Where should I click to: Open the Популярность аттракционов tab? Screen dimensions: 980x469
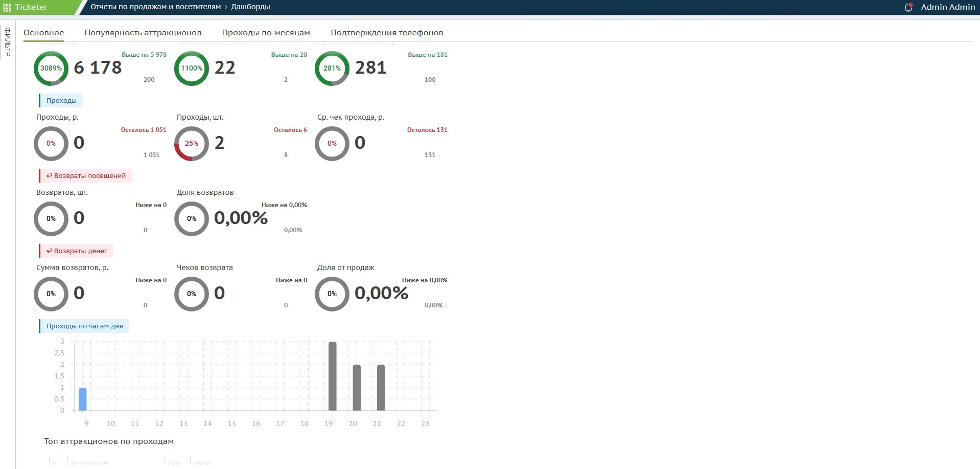[143, 32]
